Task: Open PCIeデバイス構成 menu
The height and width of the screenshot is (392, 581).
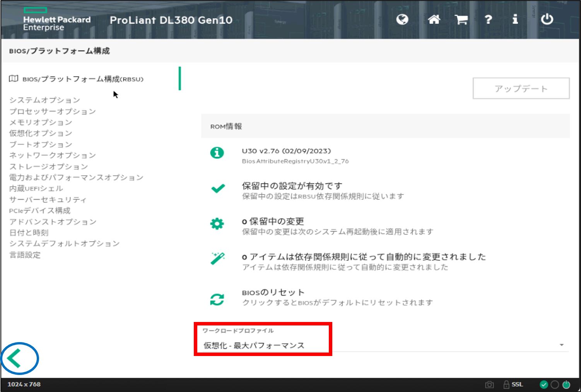Action: click(x=40, y=211)
